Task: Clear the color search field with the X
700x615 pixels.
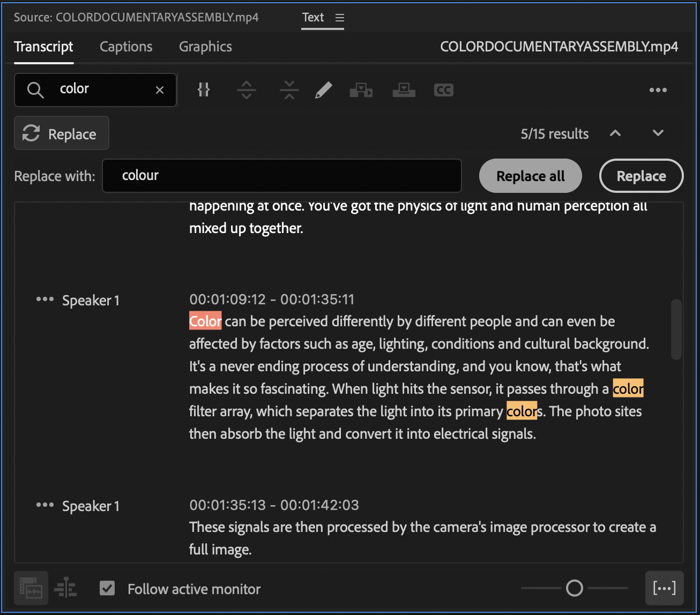Action: 159,90
